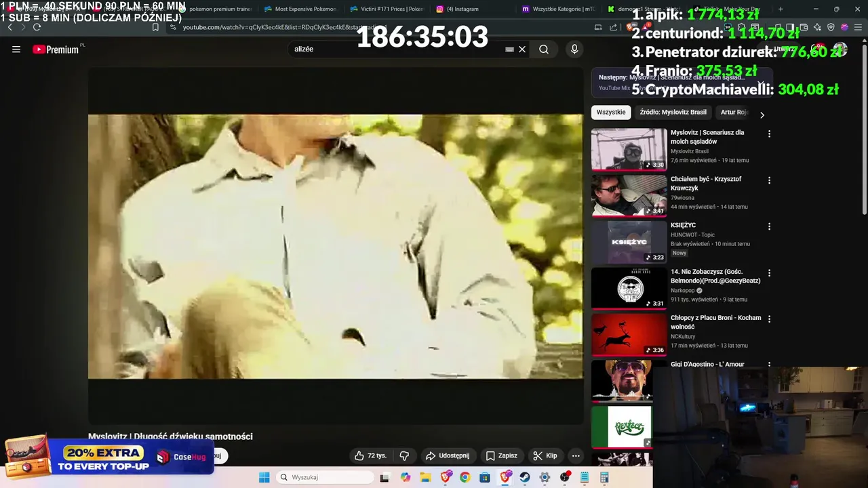Start voice search with microphone icon
This screenshot has height=488, width=868.
pos(574,49)
